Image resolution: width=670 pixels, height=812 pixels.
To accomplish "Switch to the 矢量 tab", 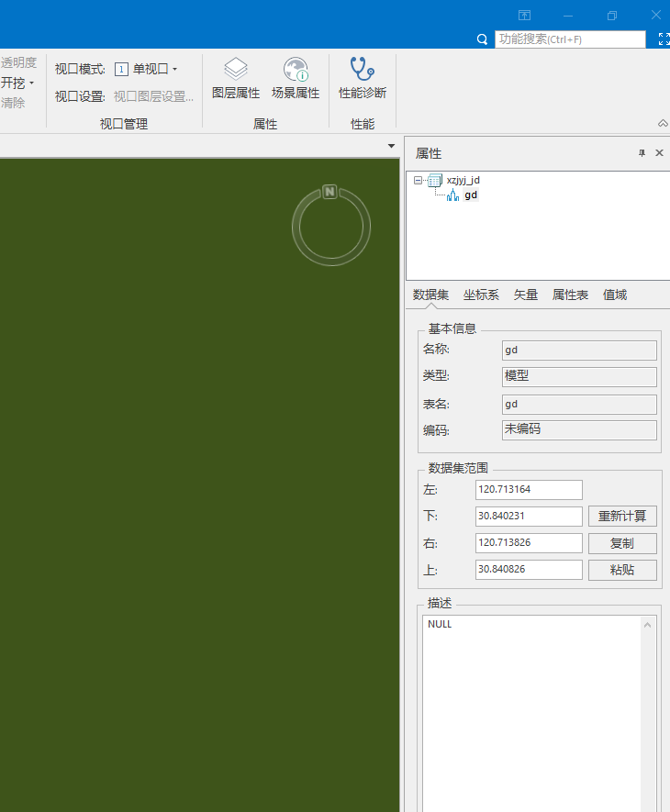I will pos(525,295).
